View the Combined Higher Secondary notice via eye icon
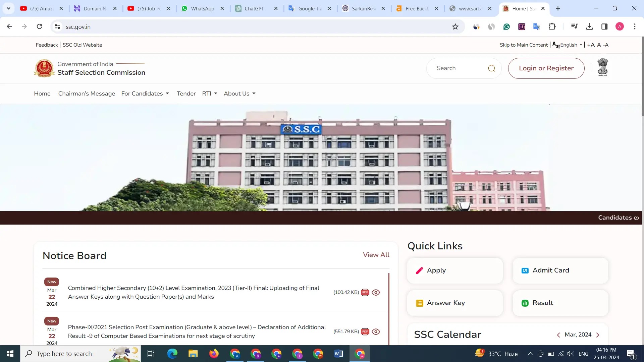The image size is (644, 362). [376, 292]
